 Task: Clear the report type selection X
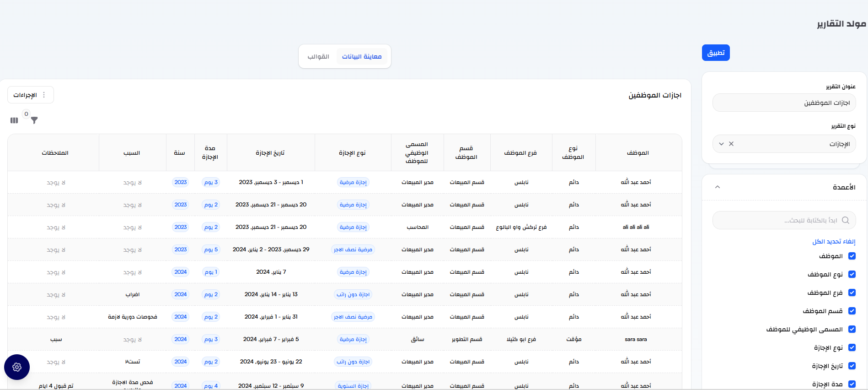(731, 144)
